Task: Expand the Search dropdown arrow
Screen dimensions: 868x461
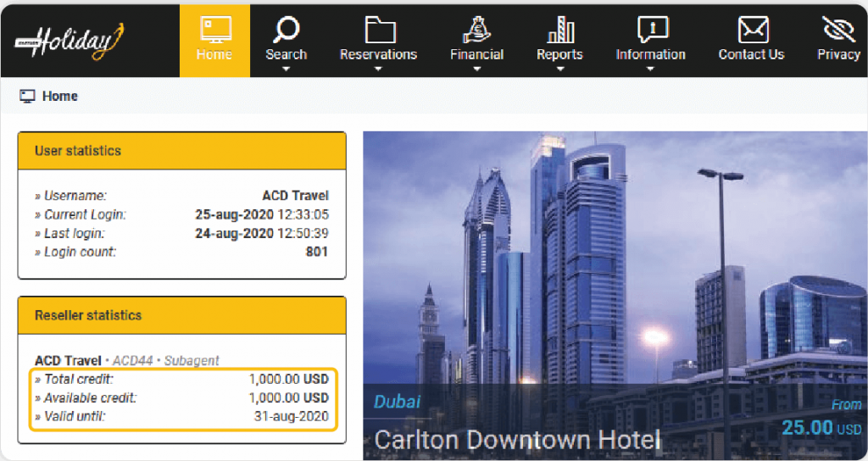Action: click(286, 69)
